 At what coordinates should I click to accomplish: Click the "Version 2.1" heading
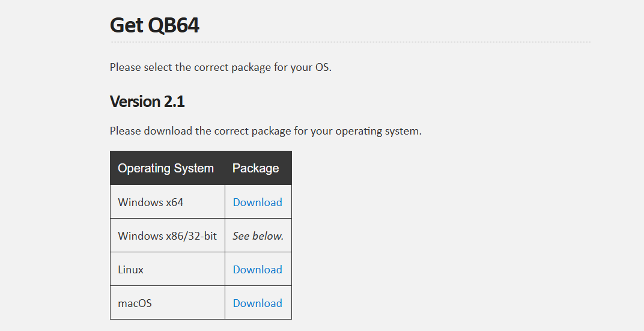(x=147, y=102)
